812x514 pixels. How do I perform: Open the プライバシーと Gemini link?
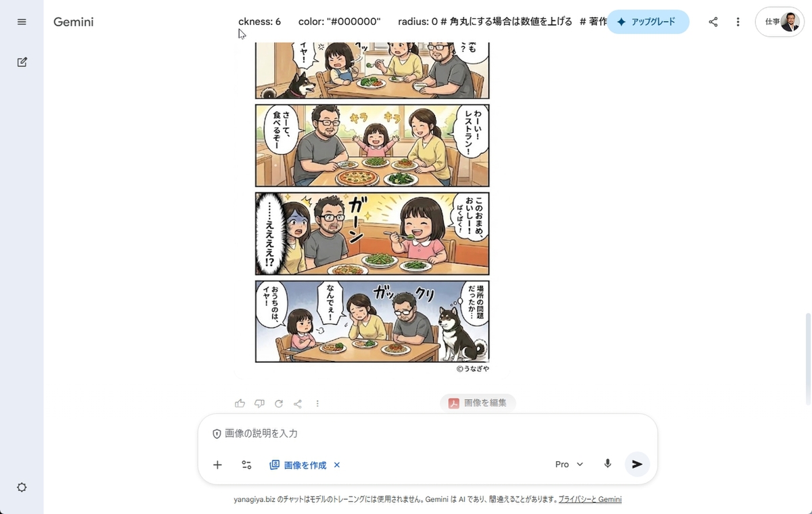pos(590,500)
